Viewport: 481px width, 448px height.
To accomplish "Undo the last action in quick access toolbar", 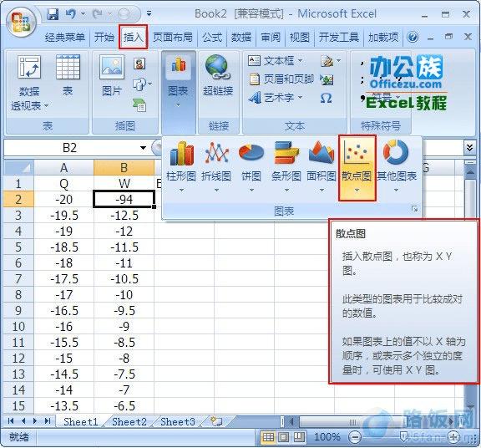I will point(70,14).
